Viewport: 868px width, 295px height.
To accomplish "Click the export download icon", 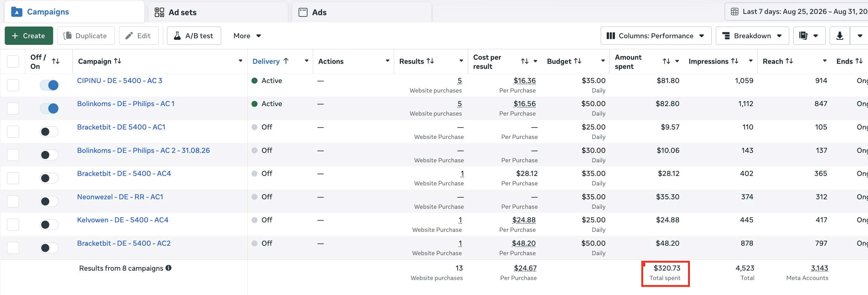I will point(839,36).
